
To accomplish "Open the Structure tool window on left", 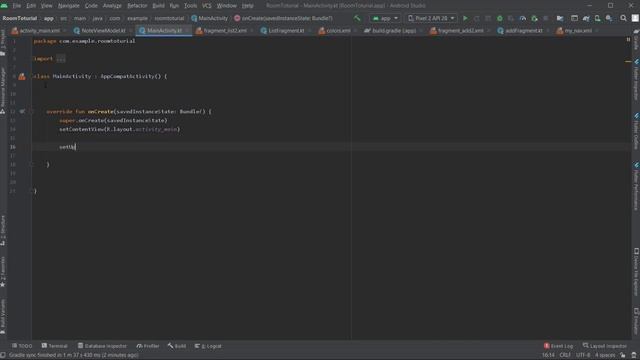I will point(3,231).
